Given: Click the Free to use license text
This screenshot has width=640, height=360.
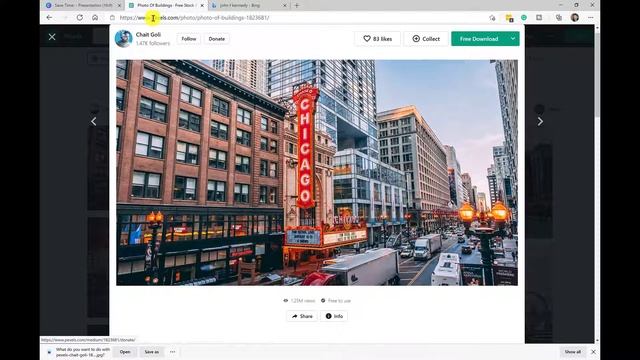Looking at the screenshot, I should 339,300.
